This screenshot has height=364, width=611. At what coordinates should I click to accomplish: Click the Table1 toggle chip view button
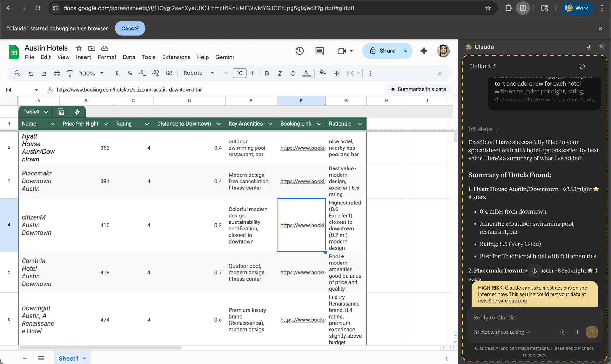click(x=60, y=112)
